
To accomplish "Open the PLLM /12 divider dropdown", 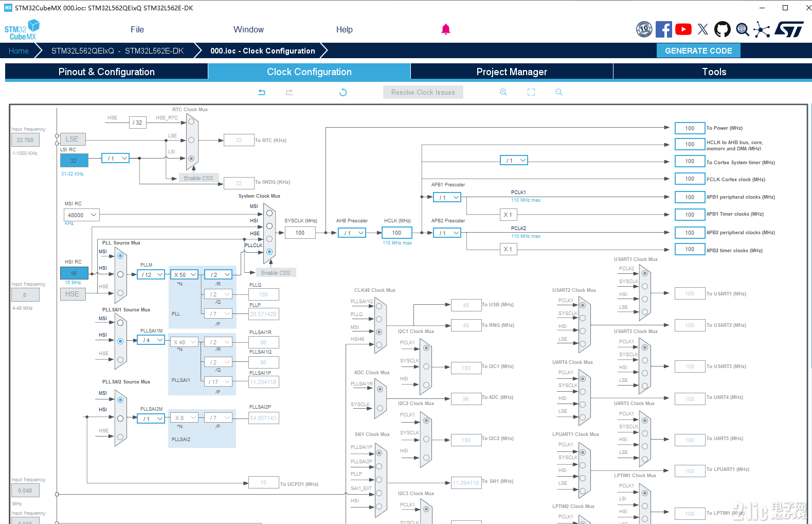I will (151, 275).
